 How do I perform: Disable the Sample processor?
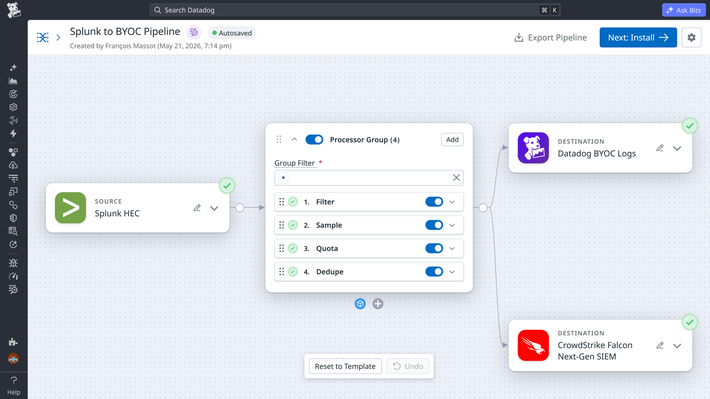point(434,225)
